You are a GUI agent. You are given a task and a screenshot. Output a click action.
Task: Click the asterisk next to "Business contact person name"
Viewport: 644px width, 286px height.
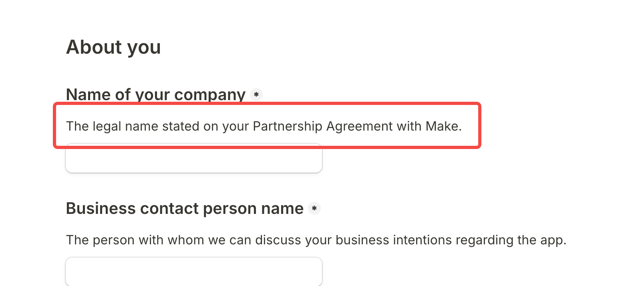click(314, 208)
